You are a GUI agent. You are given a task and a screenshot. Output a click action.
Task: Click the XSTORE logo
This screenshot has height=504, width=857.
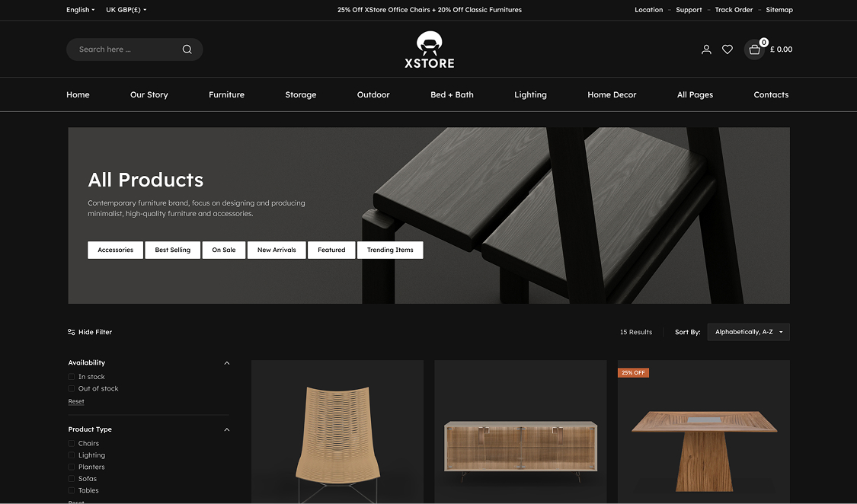(x=430, y=50)
